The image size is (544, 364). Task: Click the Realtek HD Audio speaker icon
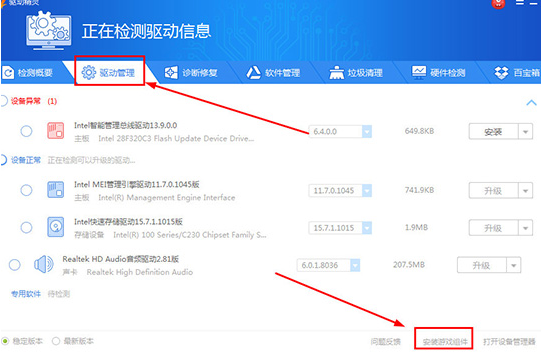click(x=44, y=264)
